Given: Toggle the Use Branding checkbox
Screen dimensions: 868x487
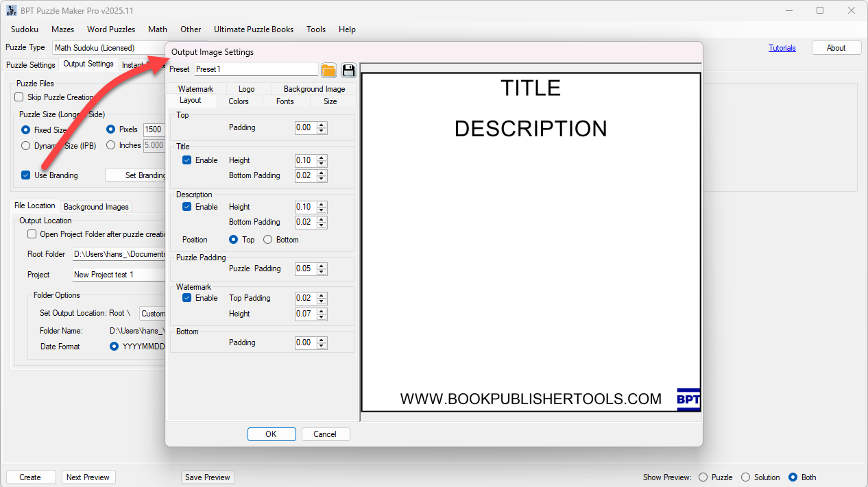Looking at the screenshot, I should [25, 175].
